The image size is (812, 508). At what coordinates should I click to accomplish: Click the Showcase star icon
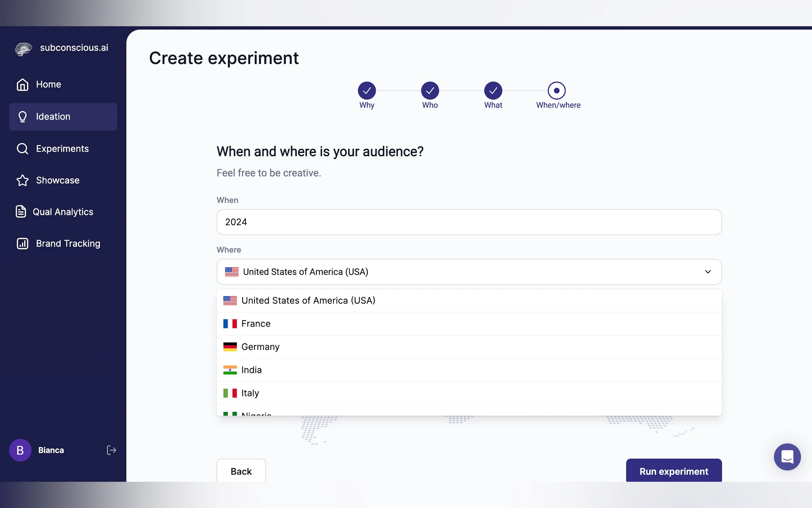point(22,180)
